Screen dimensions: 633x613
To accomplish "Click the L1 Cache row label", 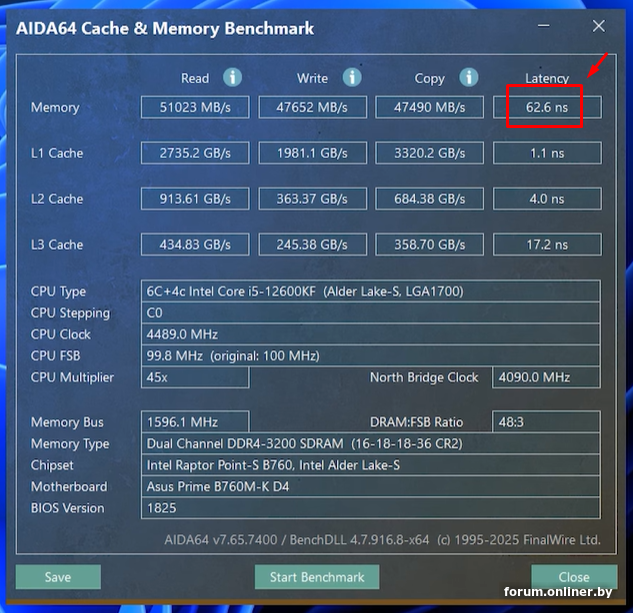I will click(57, 153).
